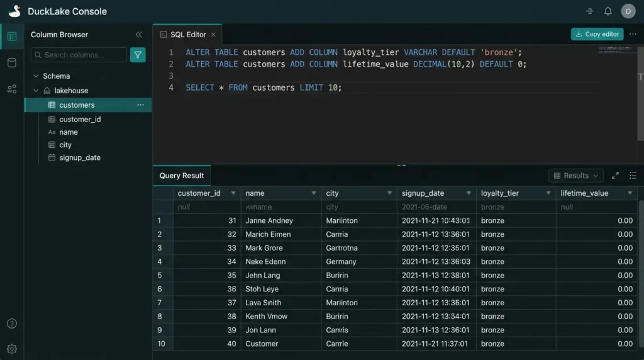
Task: Click the DuckLake Console title
Action: click(x=67, y=11)
